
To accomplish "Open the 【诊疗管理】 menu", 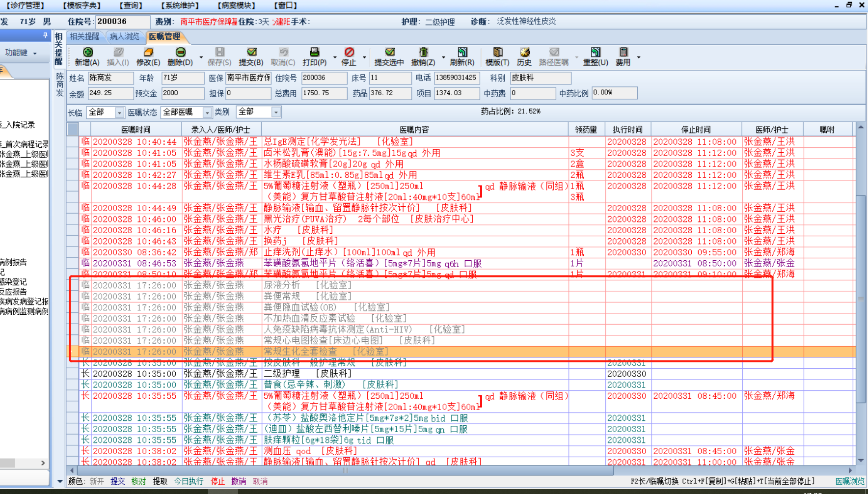I will tap(25, 5).
